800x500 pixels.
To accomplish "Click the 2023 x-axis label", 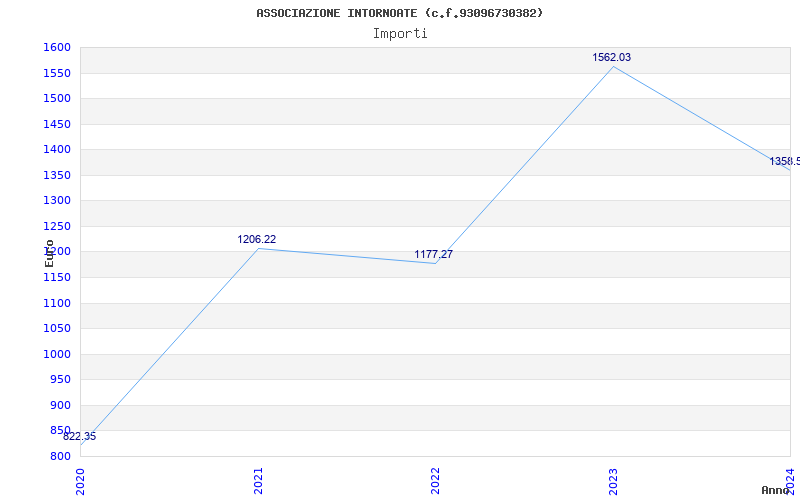I will pos(613,481).
